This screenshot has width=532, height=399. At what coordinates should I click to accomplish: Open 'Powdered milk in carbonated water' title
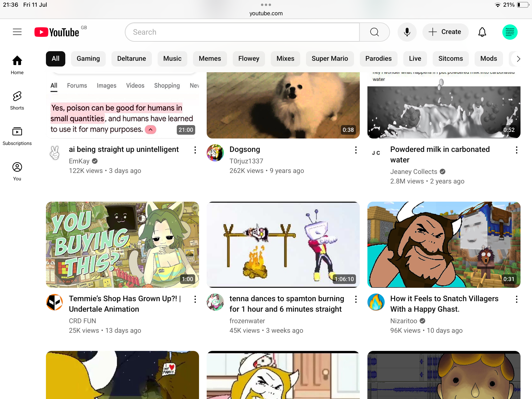(x=440, y=155)
